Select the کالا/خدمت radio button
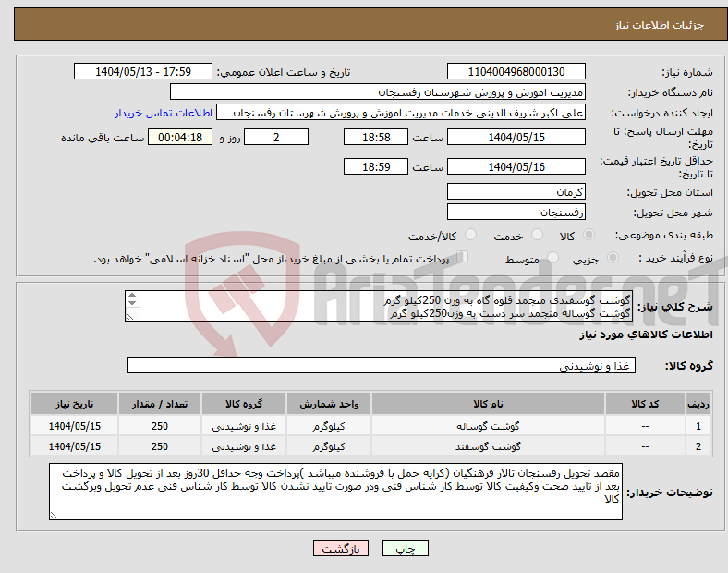The image size is (728, 573). (471, 235)
